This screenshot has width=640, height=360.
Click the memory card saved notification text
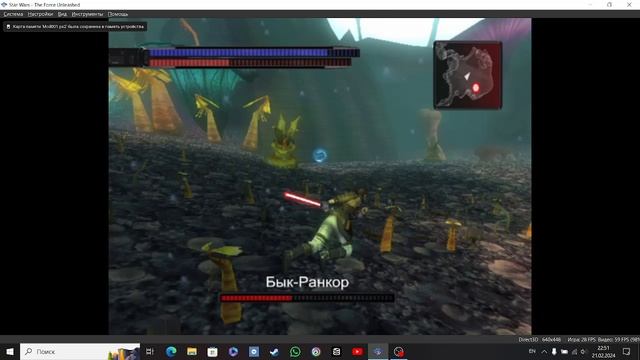[x=78, y=27]
